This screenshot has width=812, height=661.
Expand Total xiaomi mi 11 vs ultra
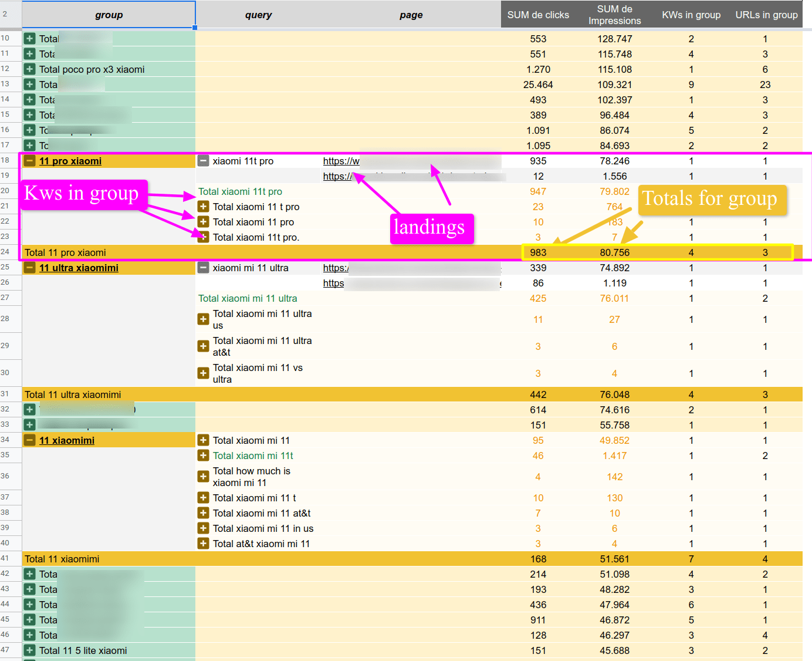(204, 373)
